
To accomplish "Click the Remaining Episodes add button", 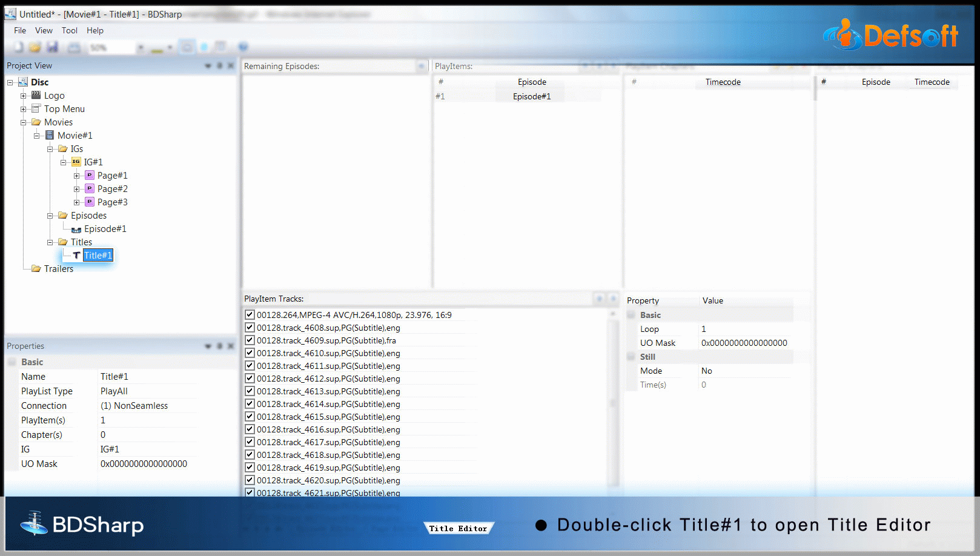I will tap(422, 66).
